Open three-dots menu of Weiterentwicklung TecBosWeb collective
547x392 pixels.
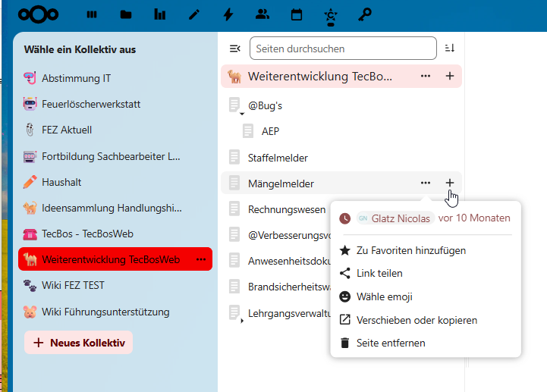tap(201, 259)
